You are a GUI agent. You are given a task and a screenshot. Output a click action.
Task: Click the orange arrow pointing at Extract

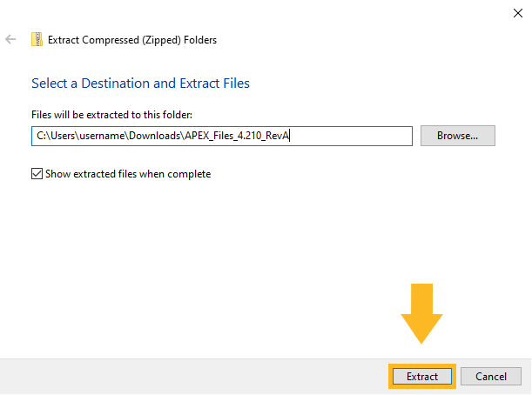421,311
